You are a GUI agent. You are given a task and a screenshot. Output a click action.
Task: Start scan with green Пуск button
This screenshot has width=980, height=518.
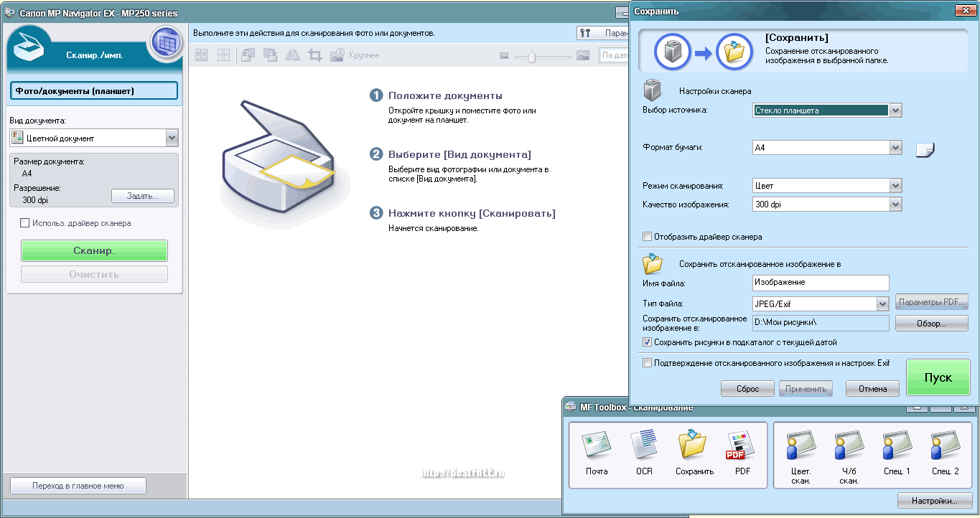(x=938, y=377)
